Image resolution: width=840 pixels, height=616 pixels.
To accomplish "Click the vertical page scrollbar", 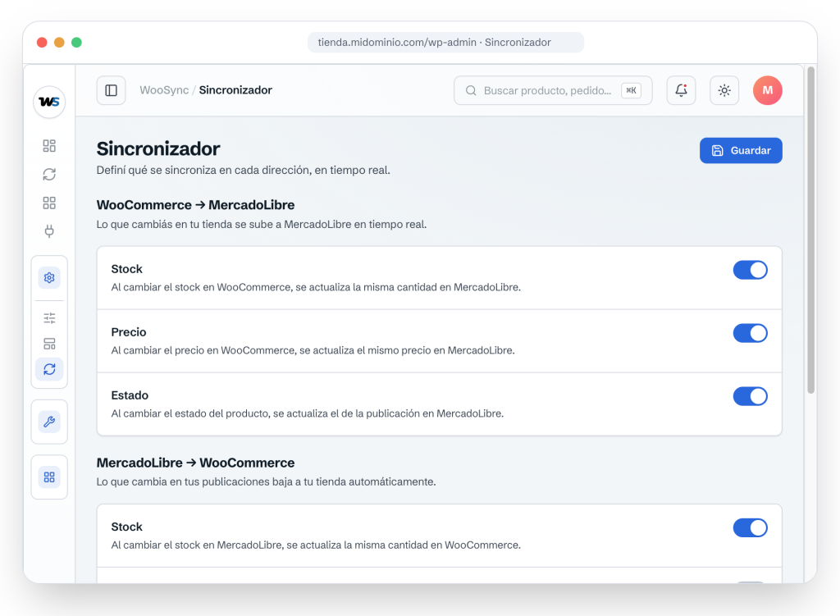I will pos(811,230).
